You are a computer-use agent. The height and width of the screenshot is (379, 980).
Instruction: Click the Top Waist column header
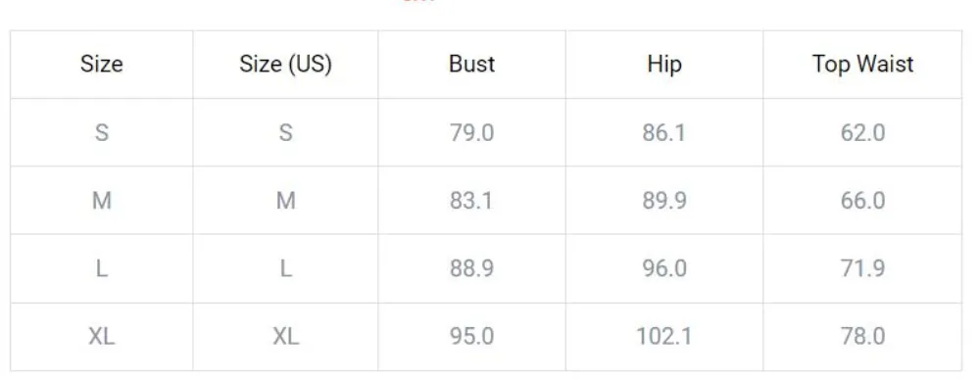[x=862, y=64]
